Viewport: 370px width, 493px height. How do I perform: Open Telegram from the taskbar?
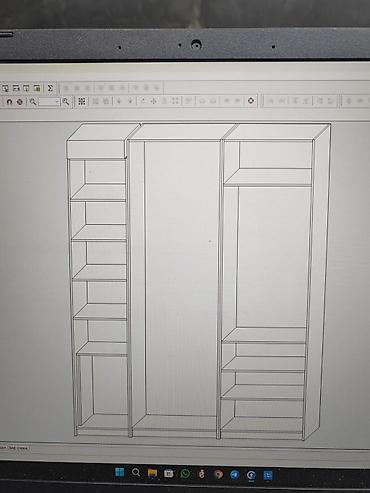235,475
